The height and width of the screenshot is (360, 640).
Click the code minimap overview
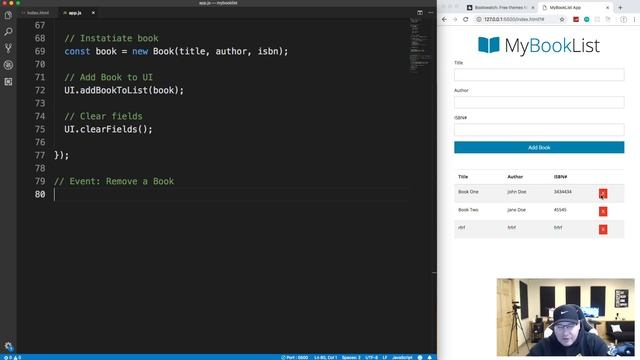pyautogui.click(x=420, y=45)
